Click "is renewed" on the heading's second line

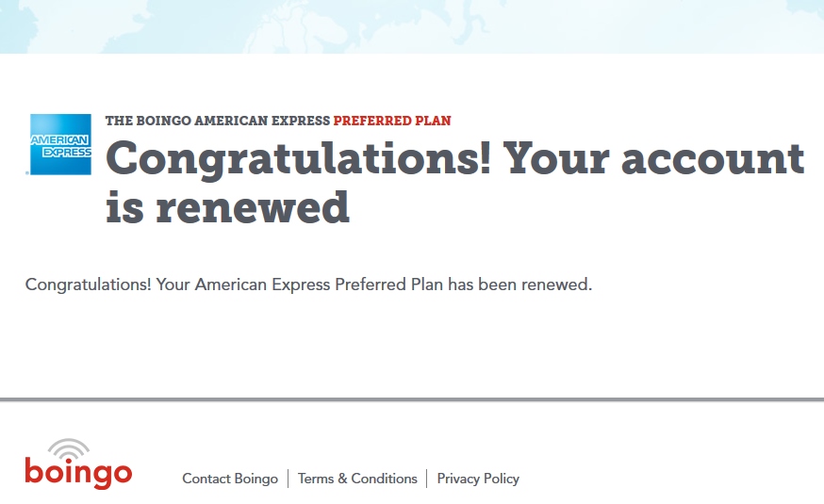[227, 206]
